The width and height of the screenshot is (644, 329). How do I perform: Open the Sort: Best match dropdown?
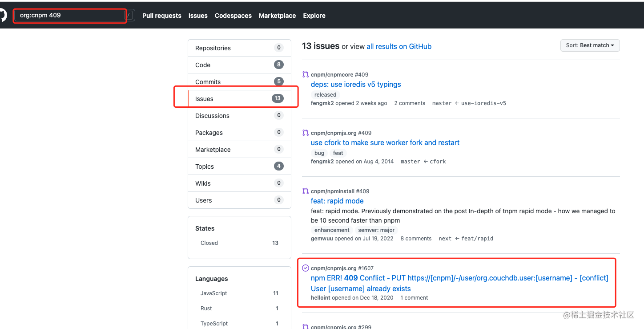point(590,45)
